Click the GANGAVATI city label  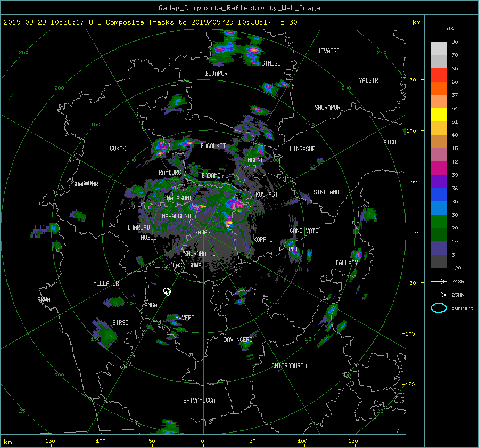304,231
